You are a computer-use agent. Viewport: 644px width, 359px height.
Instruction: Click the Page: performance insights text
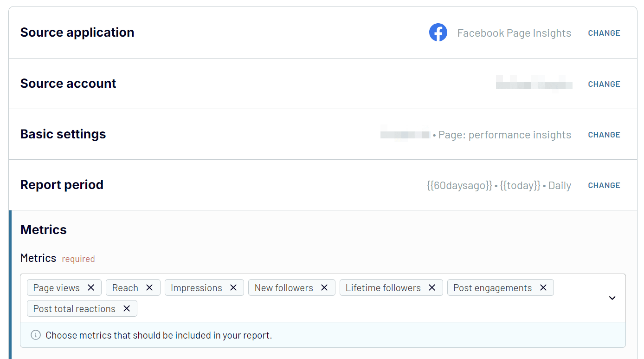click(x=505, y=135)
